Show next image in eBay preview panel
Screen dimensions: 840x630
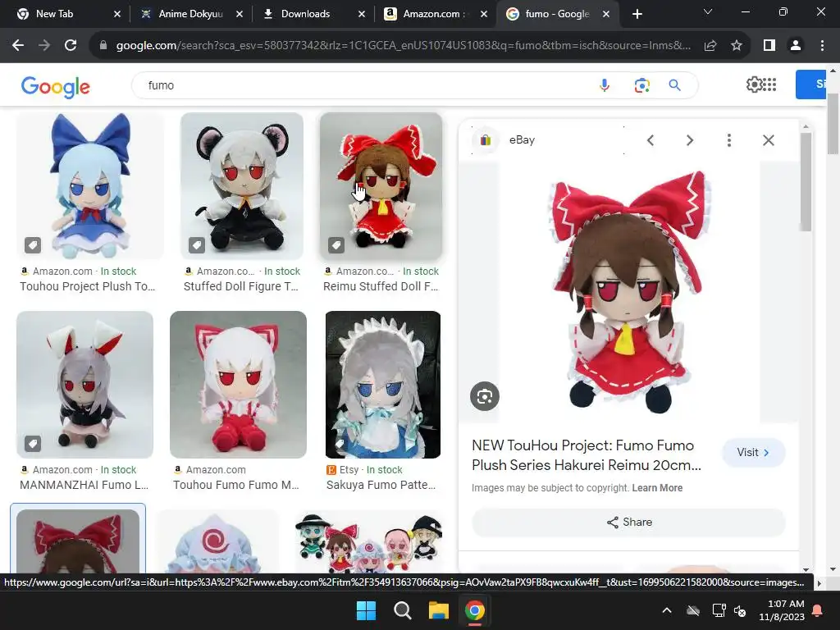[x=689, y=140]
